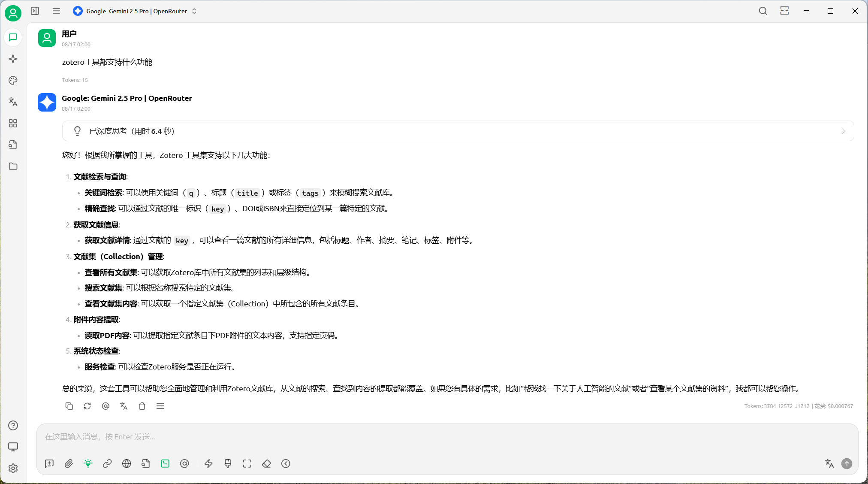The width and height of the screenshot is (868, 484).
Task: Disable MCP tools via the terminal icon
Action: (x=165, y=463)
